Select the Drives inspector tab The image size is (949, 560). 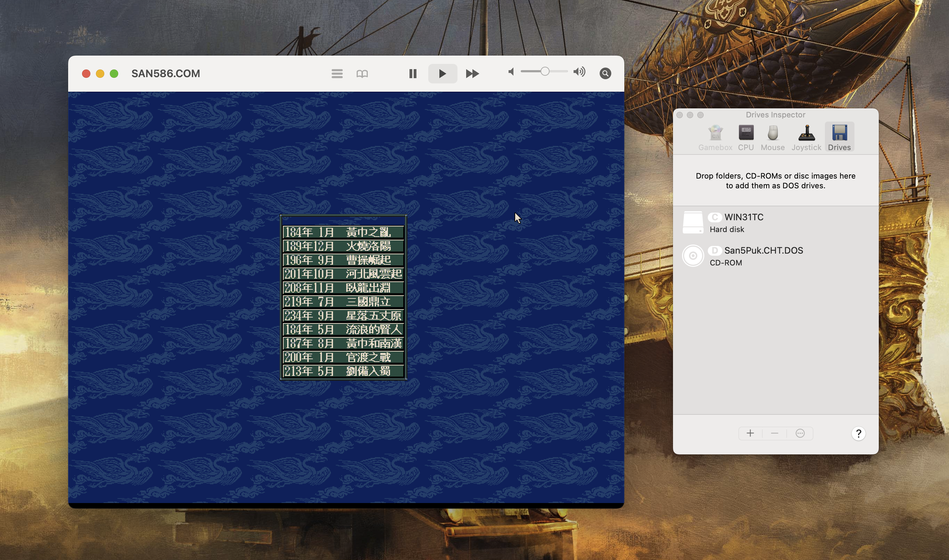tap(839, 138)
